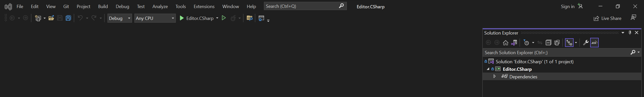Viewport: 644px width, 97px height.
Task: Open the Debug configuration dropdown
Action: tap(120, 18)
